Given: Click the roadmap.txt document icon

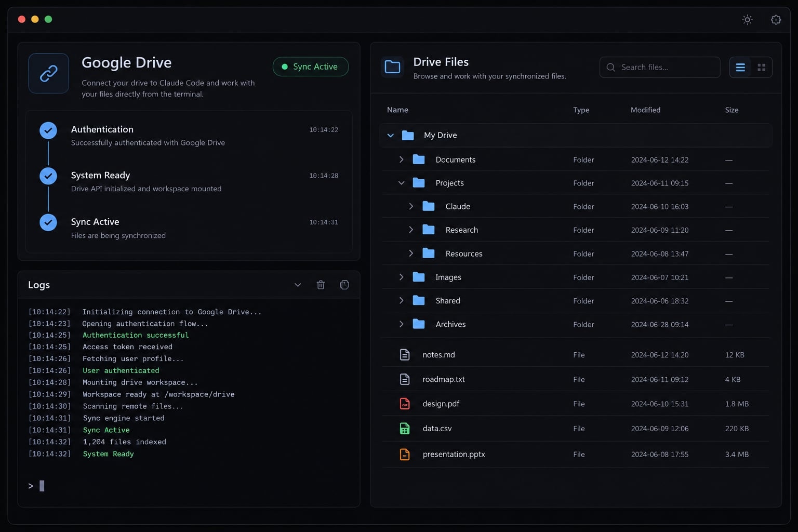Looking at the screenshot, I should [x=405, y=379].
